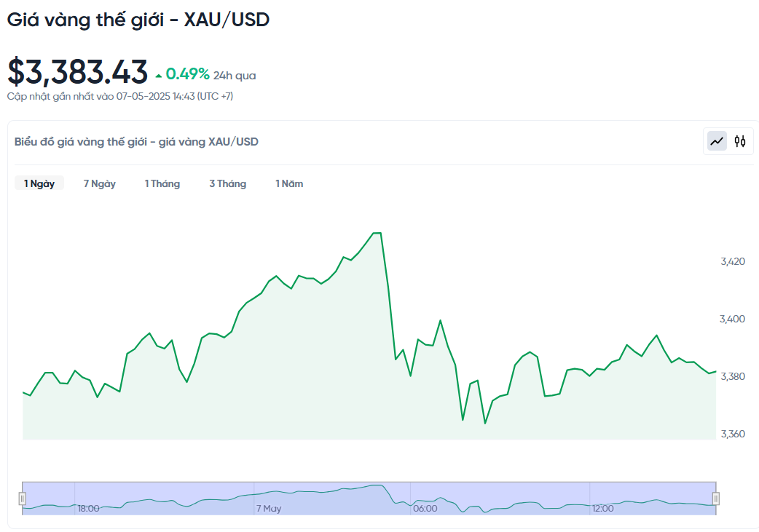Grab the right navigator range handle
Screen dimensions: 759x532
(x=716, y=499)
